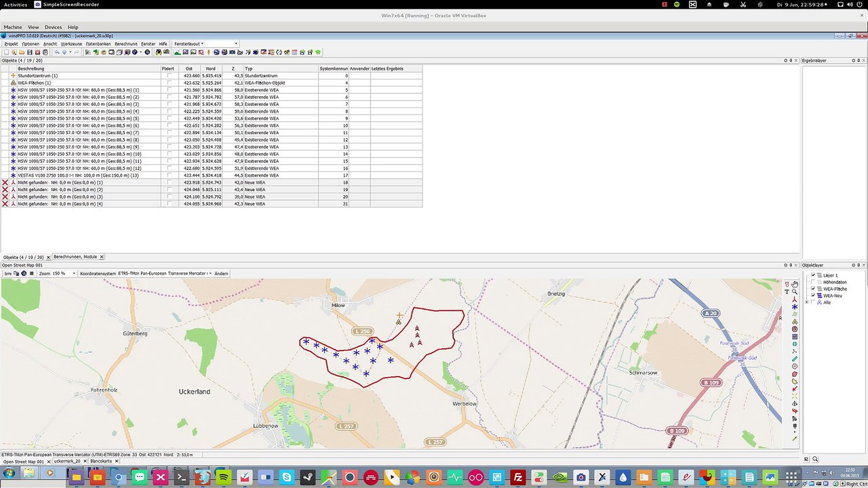Click the green tree icon in main toolbar
This screenshot has height=488, width=868.
pos(318,52)
